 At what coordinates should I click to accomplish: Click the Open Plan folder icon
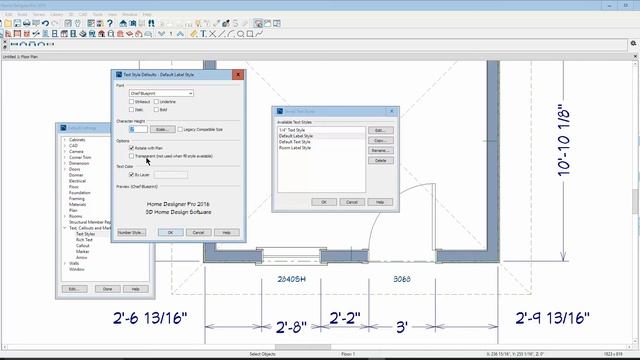pyautogui.click(x=8, y=24)
